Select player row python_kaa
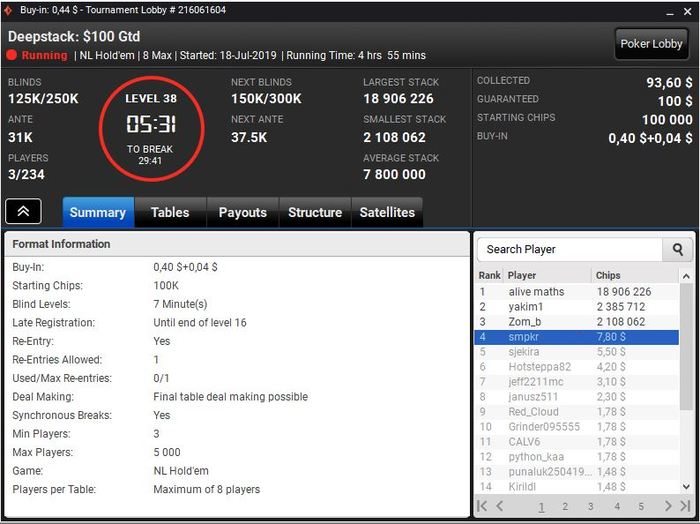 tap(577, 457)
